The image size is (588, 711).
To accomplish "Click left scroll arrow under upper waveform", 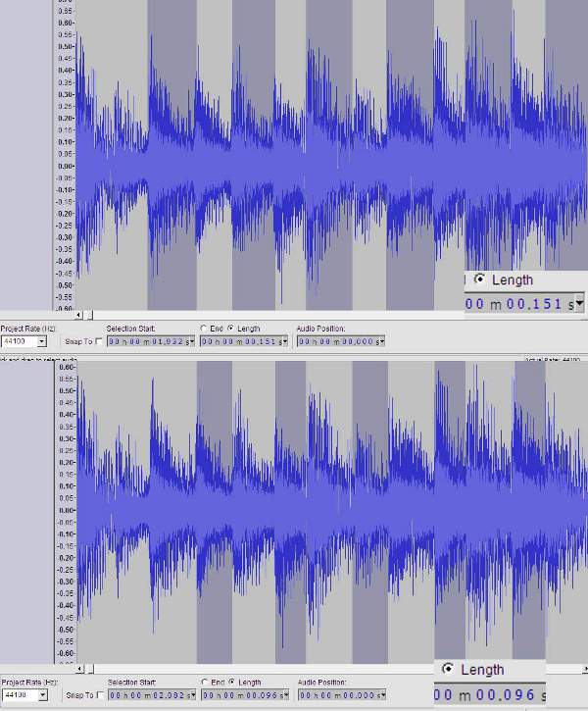I will click(x=78, y=315).
